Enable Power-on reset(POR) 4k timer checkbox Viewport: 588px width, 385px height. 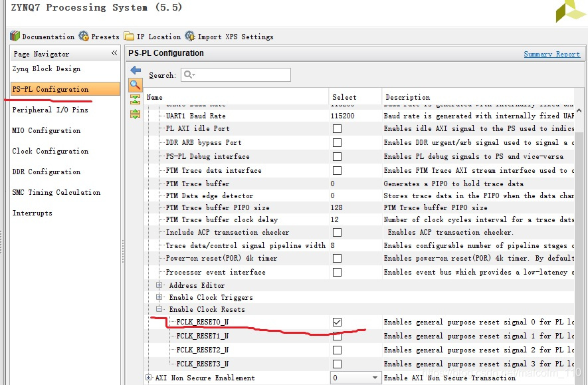[337, 258]
